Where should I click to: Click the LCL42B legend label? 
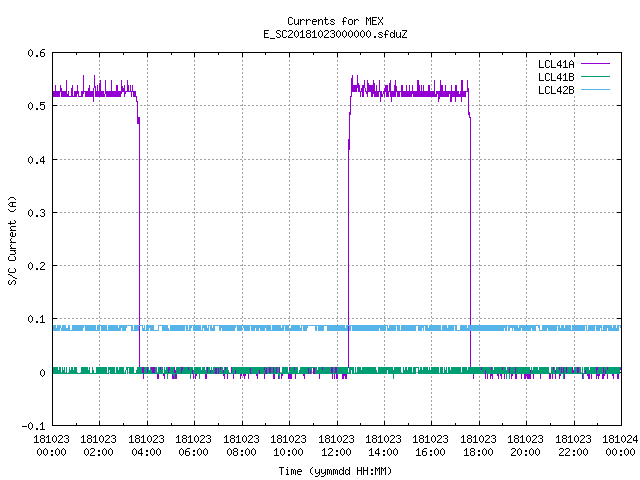tap(556, 90)
